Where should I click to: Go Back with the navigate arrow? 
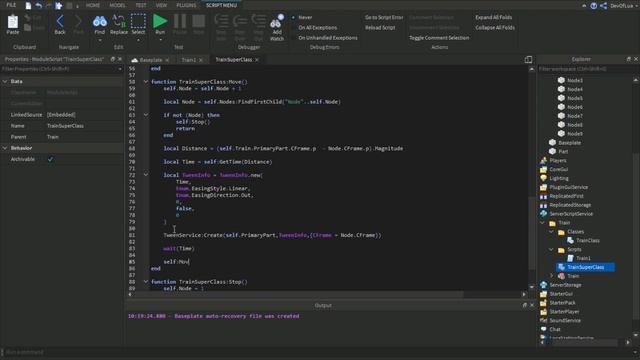[x=60, y=21]
